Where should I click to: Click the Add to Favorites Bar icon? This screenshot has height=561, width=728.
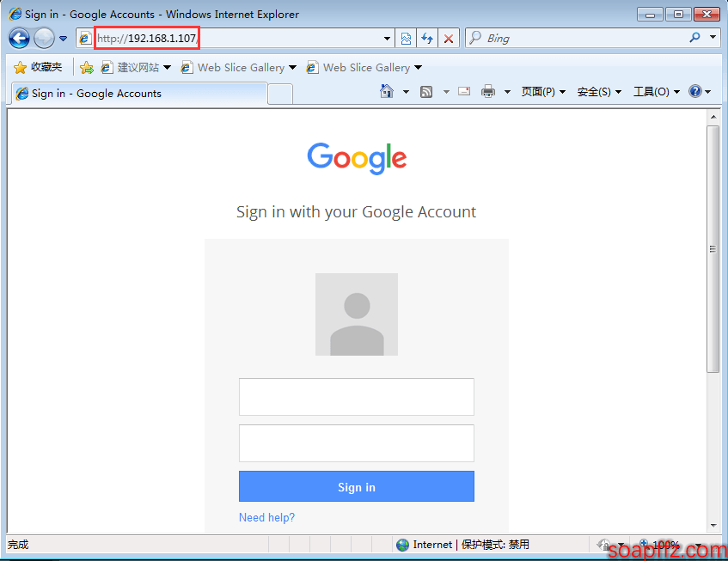(86, 68)
